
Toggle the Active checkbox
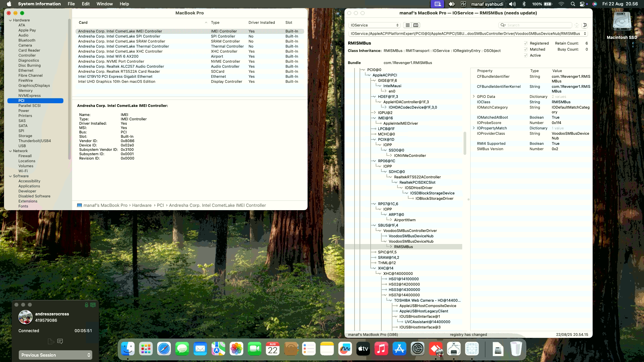pos(526,55)
